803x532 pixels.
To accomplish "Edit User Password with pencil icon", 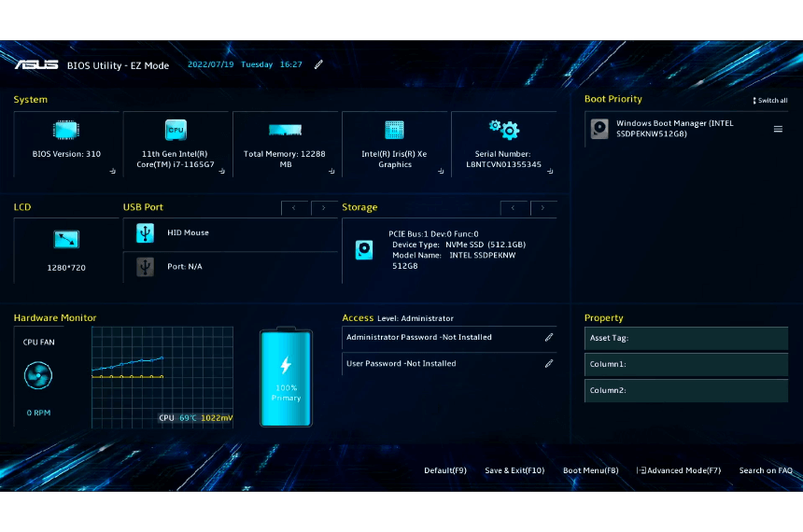I will [549, 364].
